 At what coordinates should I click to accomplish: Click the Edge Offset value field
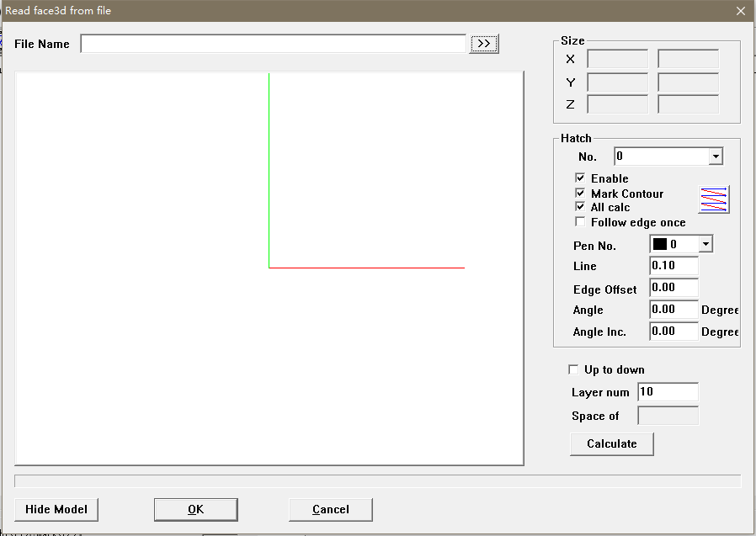tap(674, 288)
